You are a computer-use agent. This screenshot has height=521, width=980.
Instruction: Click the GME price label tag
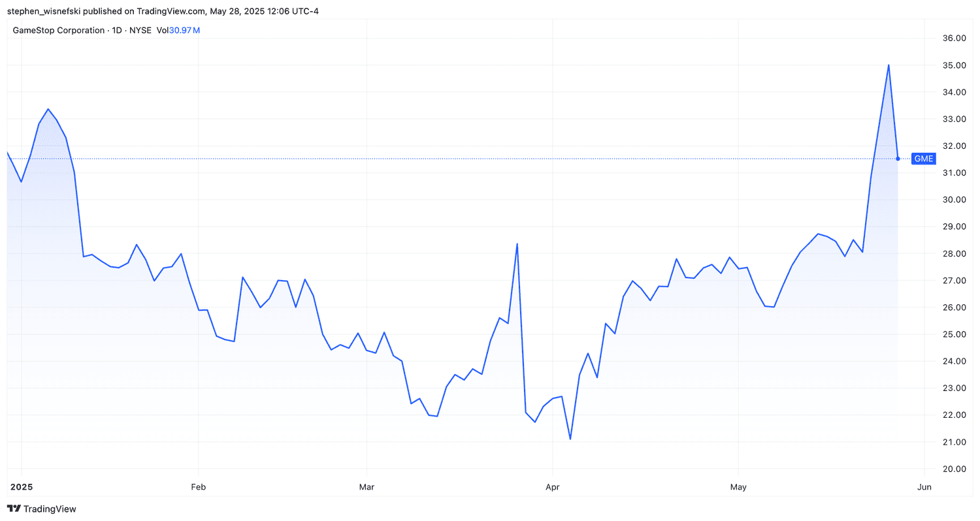(x=923, y=159)
